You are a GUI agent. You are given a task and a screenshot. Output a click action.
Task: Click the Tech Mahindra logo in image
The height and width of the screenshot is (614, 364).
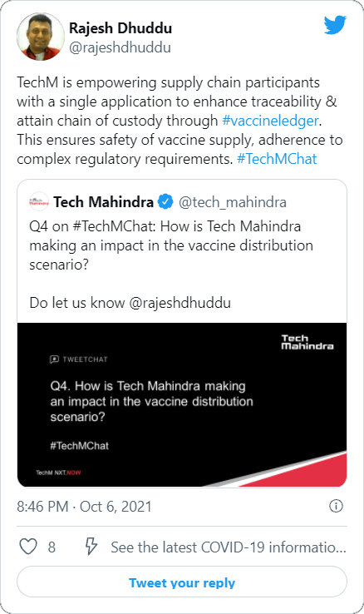[307, 342]
